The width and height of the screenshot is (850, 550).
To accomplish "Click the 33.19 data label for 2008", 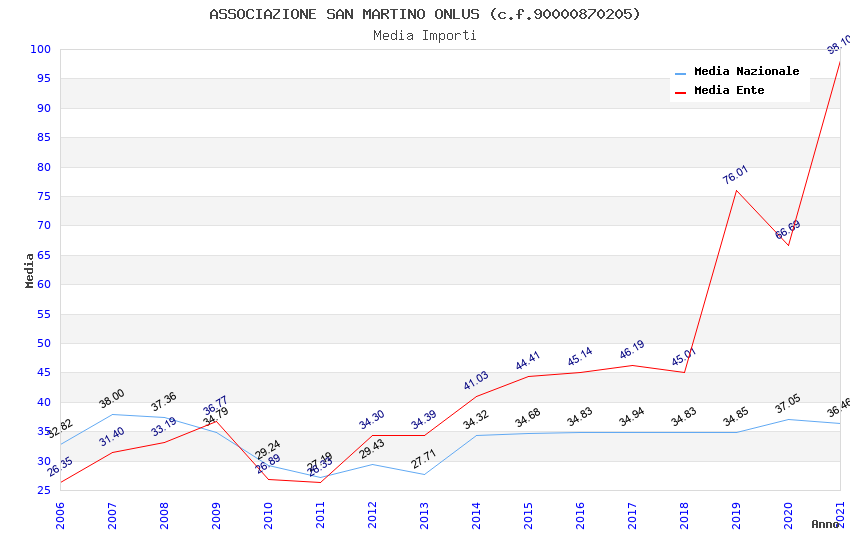I will [164, 426].
